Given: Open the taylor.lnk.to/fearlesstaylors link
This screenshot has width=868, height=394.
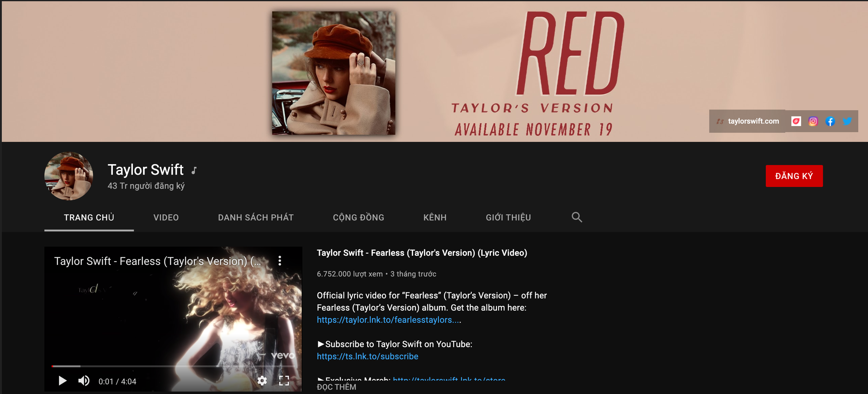Looking at the screenshot, I should (x=388, y=320).
